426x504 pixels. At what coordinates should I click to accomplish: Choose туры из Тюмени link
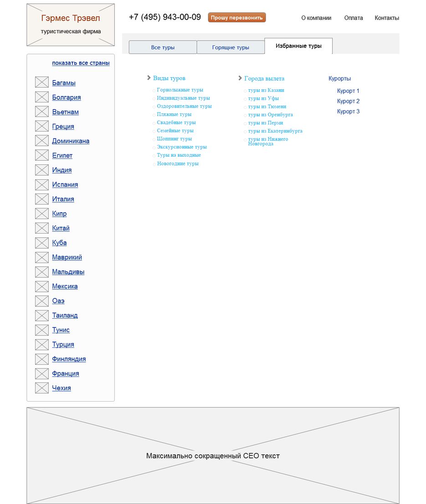pyautogui.click(x=267, y=107)
